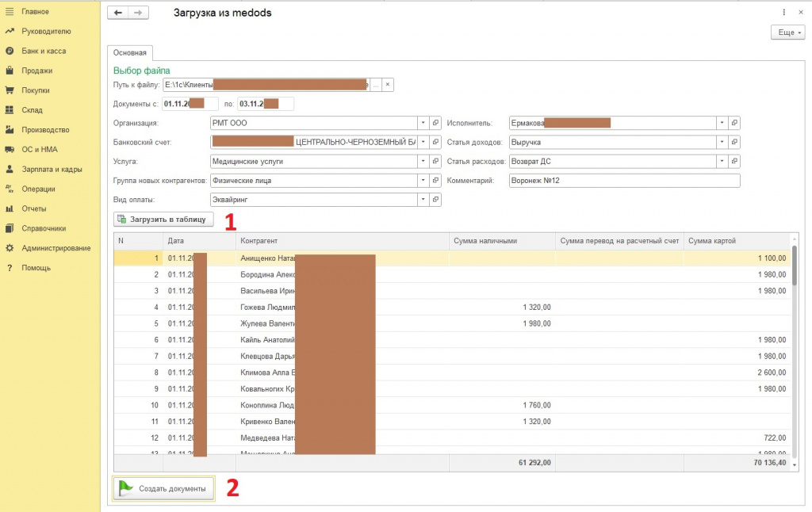Open Банковский счет record icon
Viewport: 812px width, 512px height.
coord(435,142)
